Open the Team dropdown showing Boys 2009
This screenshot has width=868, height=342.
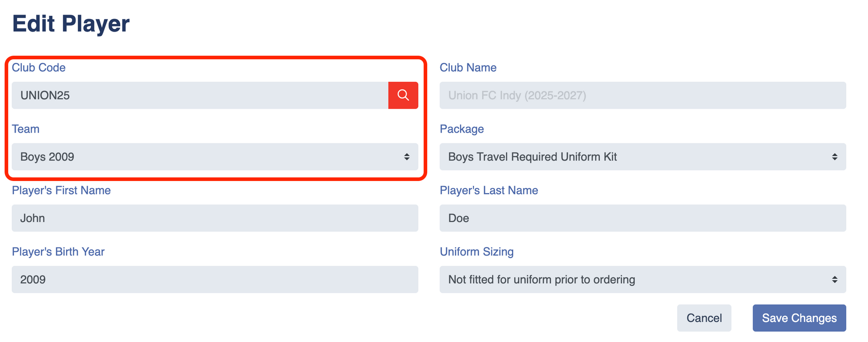(x=215, y=157)
